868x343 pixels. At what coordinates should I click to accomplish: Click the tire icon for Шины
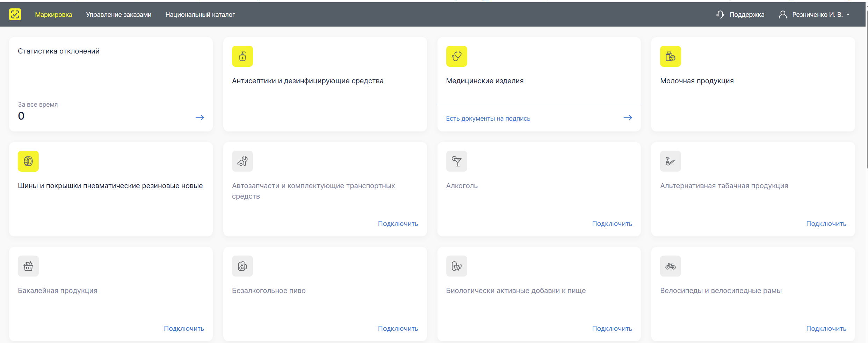[x=28, y=161]
